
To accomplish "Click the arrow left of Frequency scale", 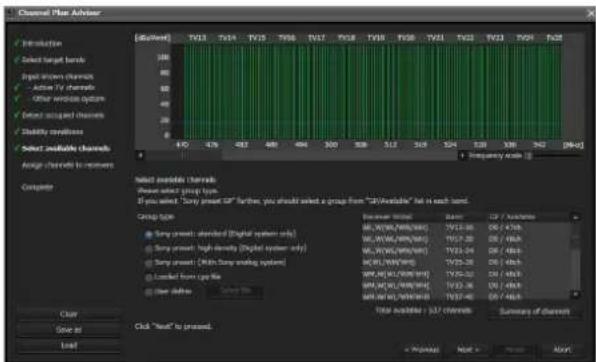I will pyautogui.click(x=463, y=156).
